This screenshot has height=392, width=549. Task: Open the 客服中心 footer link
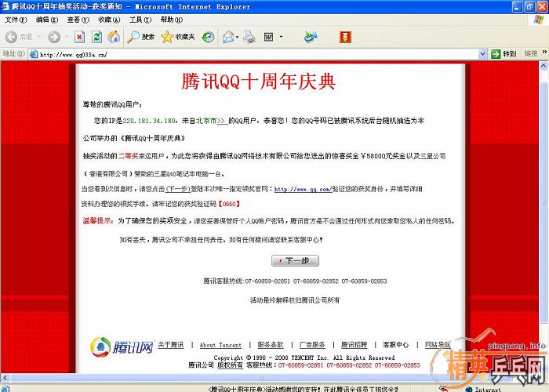coord(395,345)
